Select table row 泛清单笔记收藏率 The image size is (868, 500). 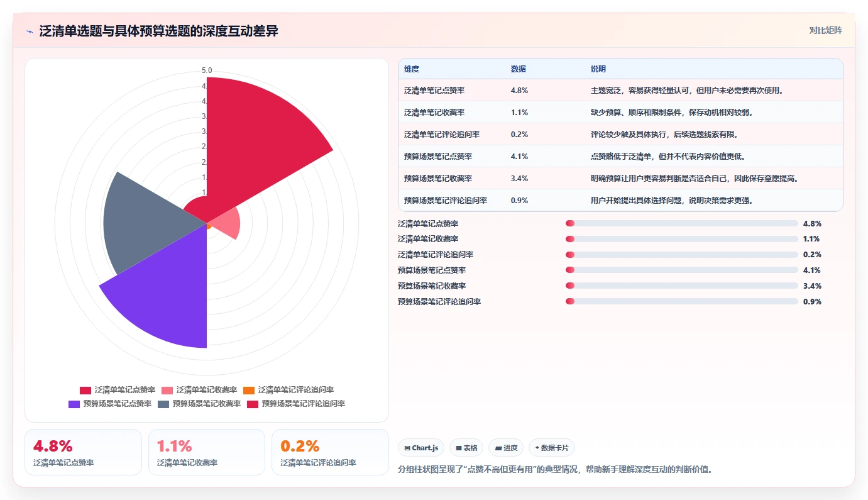(620, 112)
